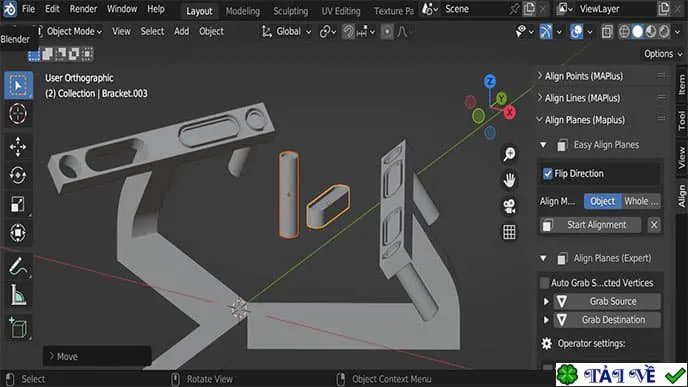Expand Align Lines (MAPlus) panel
This screenshot has height=387, width=688.
point(582,98)
